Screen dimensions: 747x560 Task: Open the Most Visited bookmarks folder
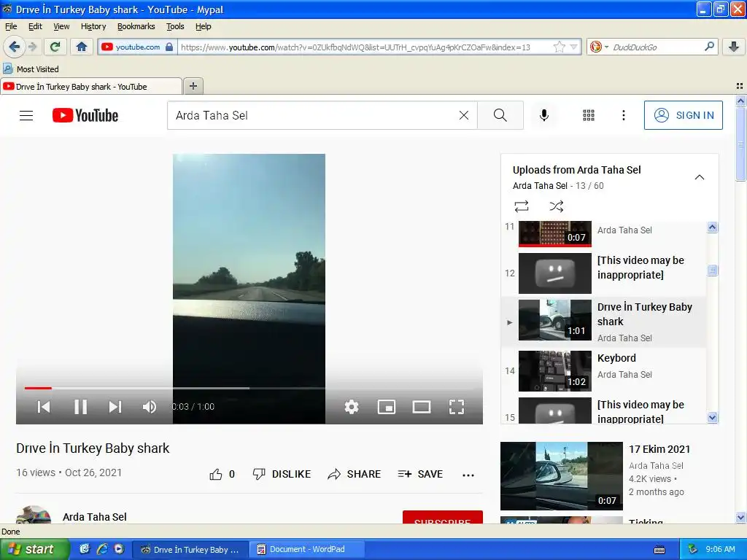coord(31,69)
